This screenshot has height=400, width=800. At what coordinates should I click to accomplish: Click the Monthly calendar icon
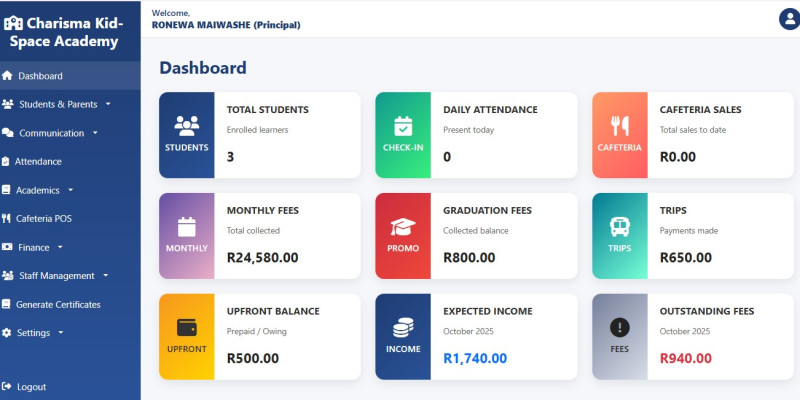click(x=187, y=226)
